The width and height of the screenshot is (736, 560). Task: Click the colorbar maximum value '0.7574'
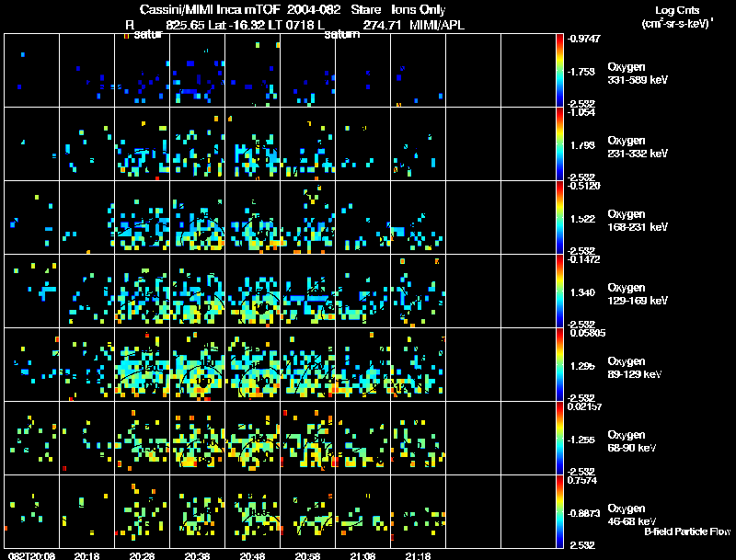click(x=582, y=480)
